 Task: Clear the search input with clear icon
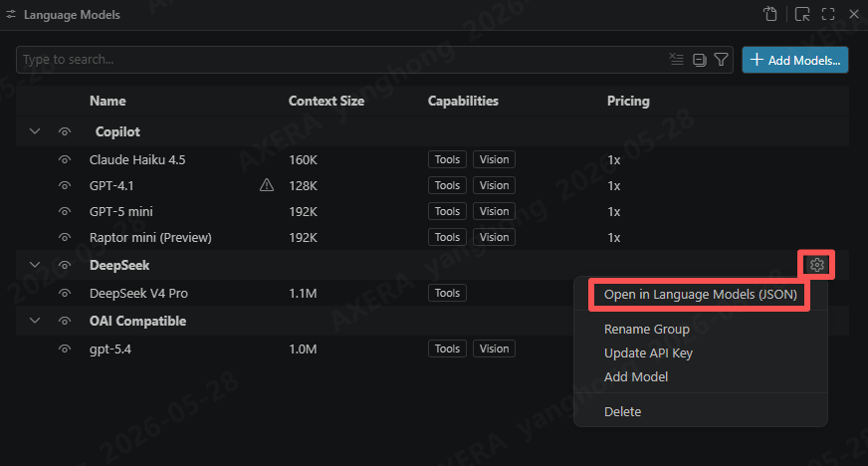677,59
